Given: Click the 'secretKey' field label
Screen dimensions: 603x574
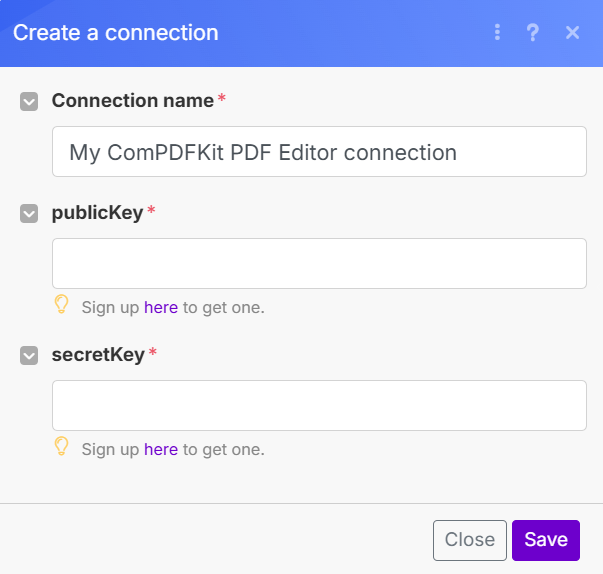Looking at the screenshot, I should pos(98,354).
